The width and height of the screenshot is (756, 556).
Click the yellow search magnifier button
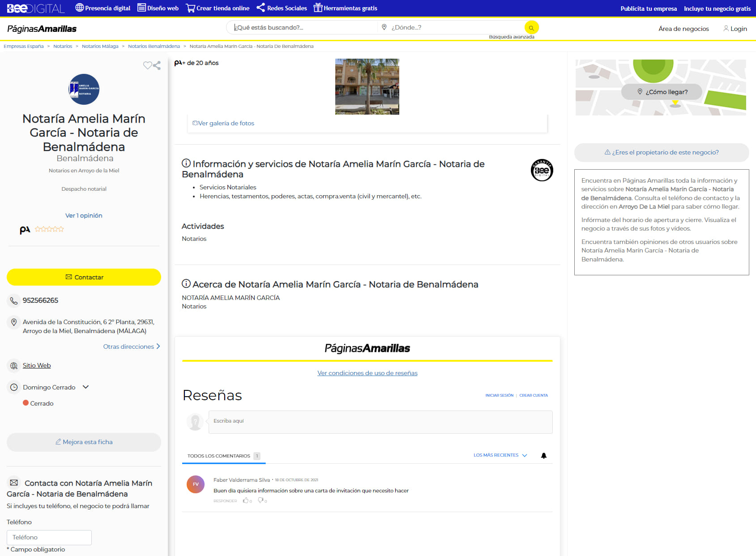point(531,28)
